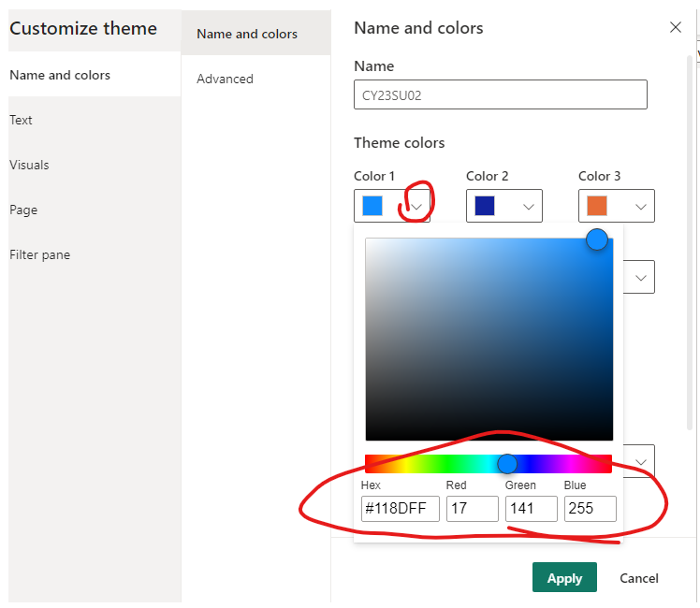Open the Color 1 dropdown chevron

(x=416, y=207)
